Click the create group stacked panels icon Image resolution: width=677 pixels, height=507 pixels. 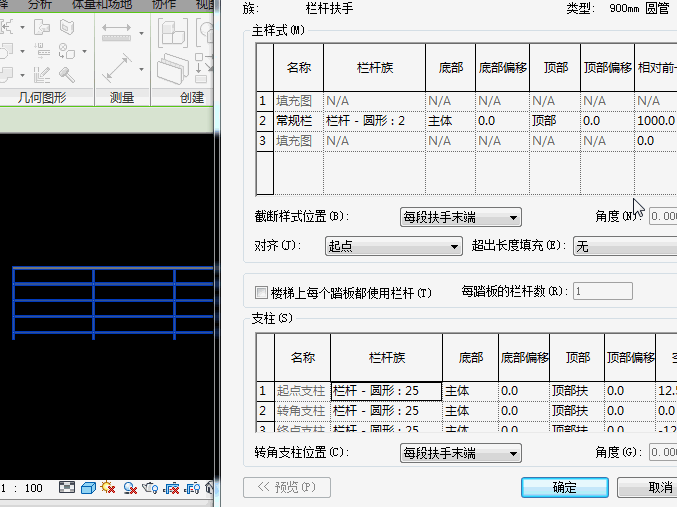click(x=173, y=69)
